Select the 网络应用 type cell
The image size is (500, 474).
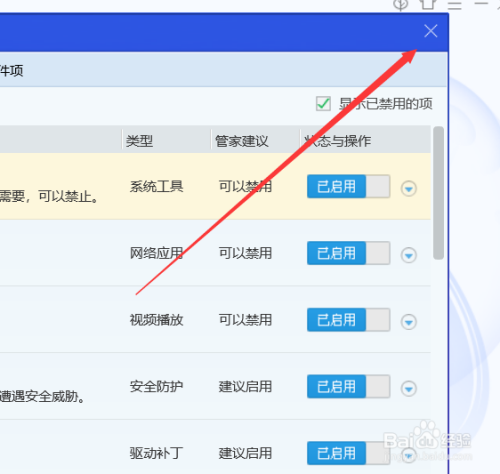[x=156, y=253]
